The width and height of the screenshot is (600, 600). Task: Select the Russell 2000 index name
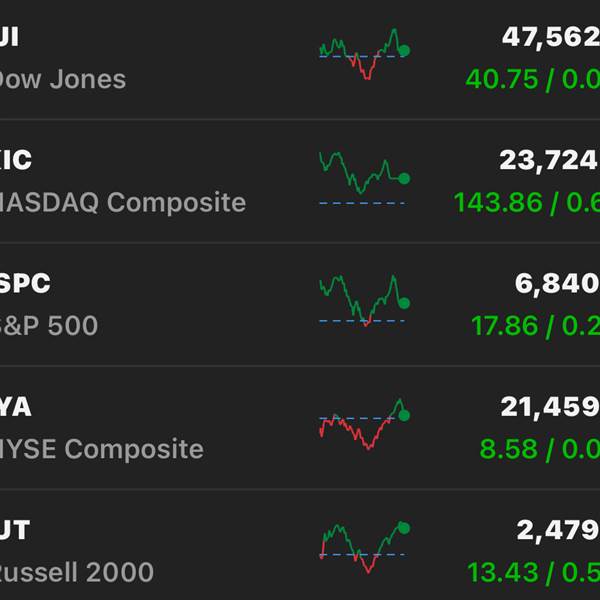pos(77,573)
